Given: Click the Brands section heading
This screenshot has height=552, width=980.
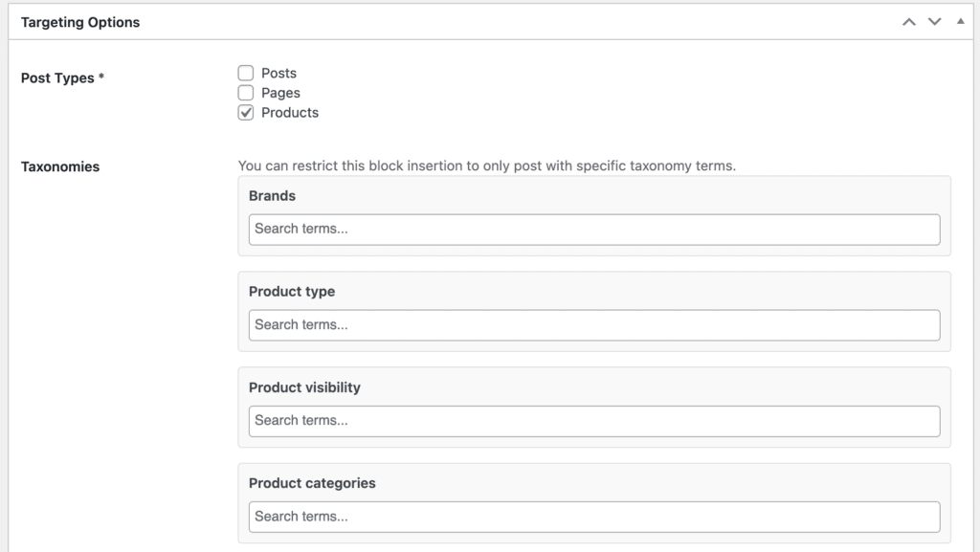Looking at the screenshot, I should 271,195.
